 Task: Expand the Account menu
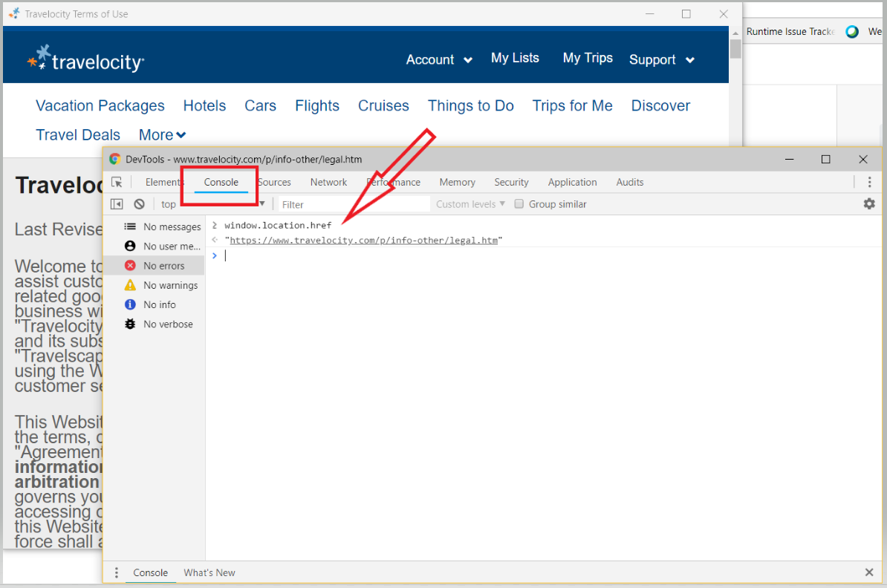tap(439, 59)
